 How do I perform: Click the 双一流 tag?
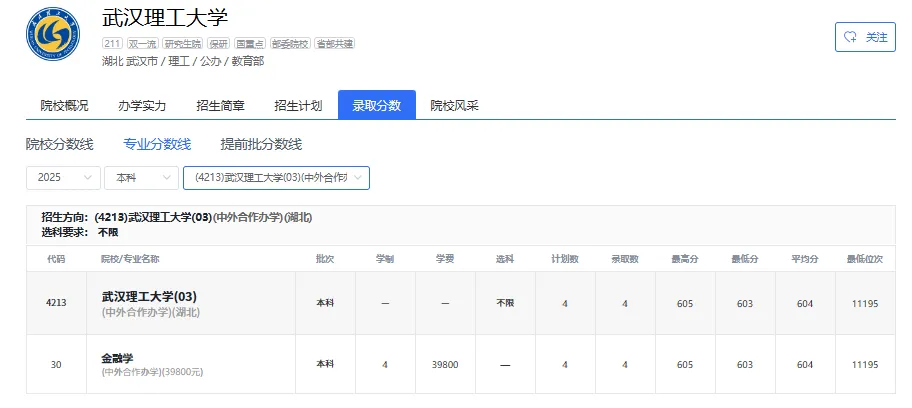(142, 44)
